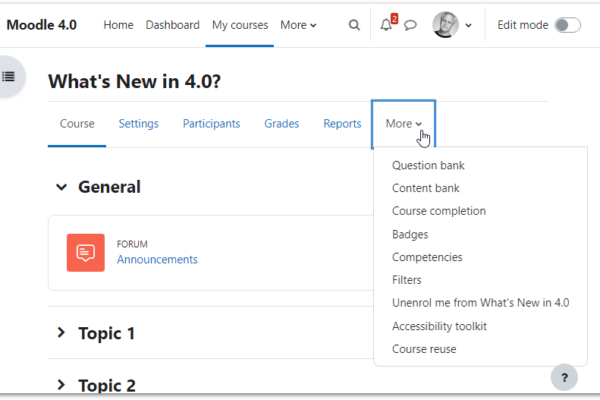Open the notifications bell icon

coord(386,25)
